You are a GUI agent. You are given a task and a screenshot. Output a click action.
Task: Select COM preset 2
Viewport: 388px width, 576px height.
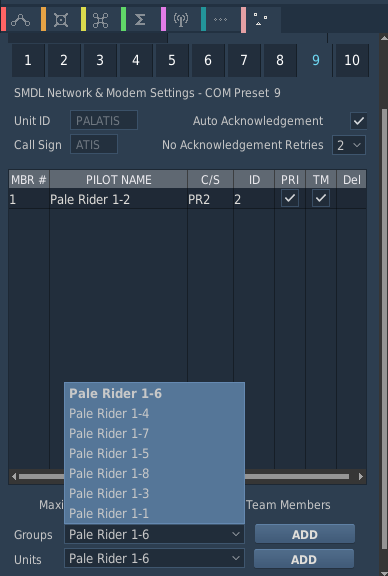(64, 60)
